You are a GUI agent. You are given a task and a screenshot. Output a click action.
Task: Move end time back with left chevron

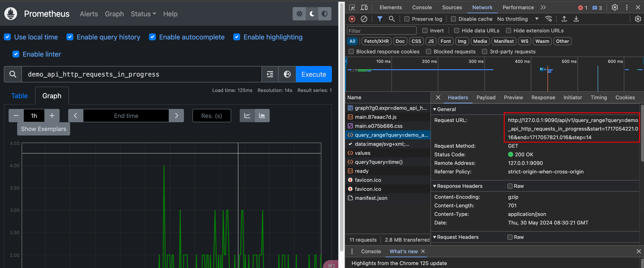click(75, 116)
